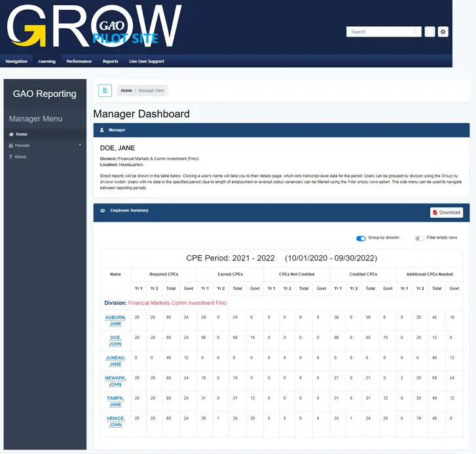Open the Performance menu
Viewport: 476px width, 454px height.
(x=79, y=61)
